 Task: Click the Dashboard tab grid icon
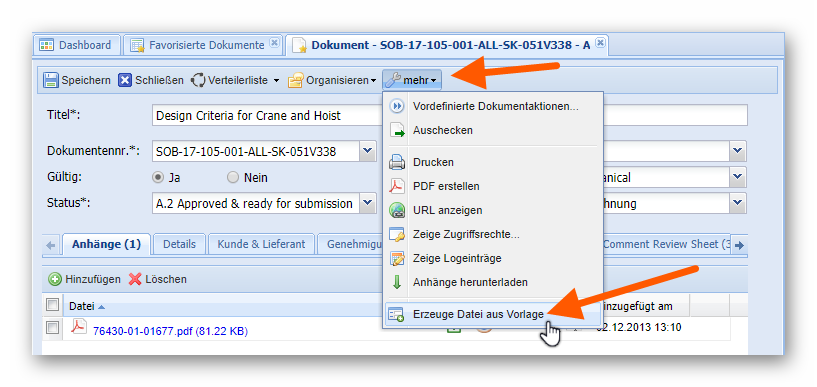(46, 45)
